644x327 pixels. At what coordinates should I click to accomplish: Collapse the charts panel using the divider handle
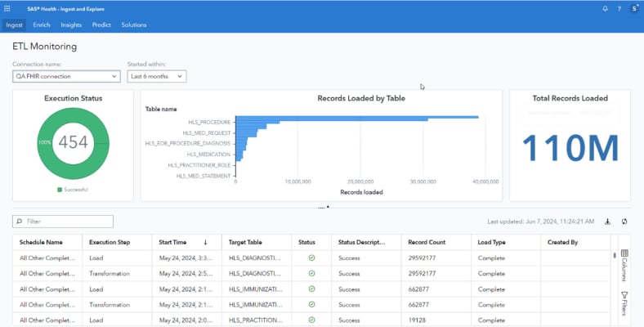(x=323, y=207)
